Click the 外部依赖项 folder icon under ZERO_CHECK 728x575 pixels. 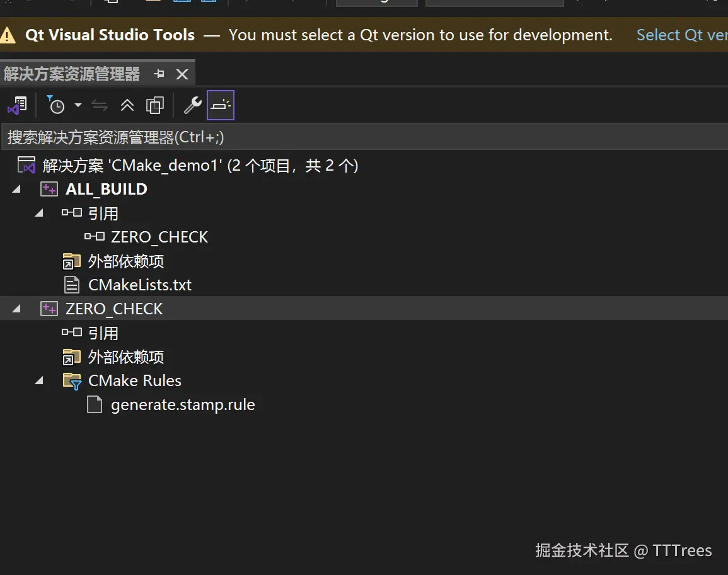point(71,357)
